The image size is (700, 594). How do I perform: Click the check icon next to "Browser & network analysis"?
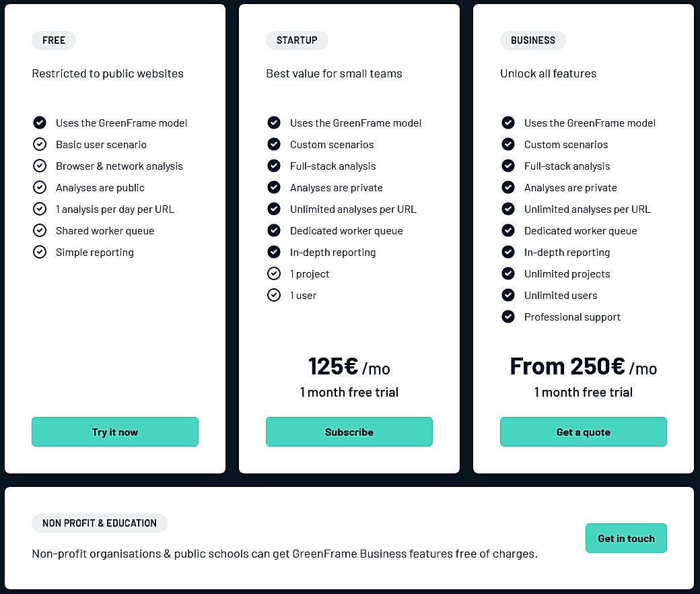point(40,166)
